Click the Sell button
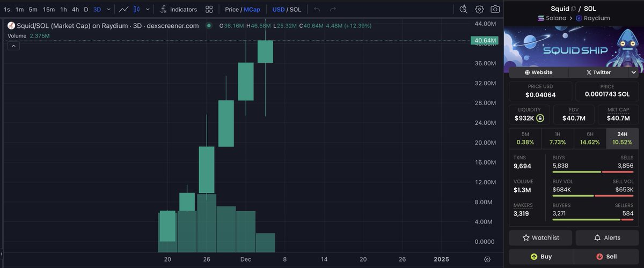This screenshot has height=268, width=644. coord(607,257)
